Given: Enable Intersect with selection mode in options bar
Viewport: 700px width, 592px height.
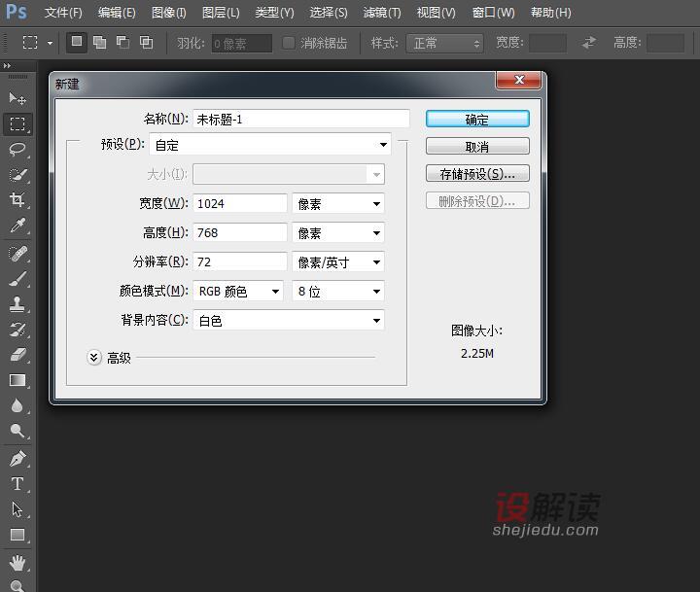Looking at the screenshot, I should (x=146, y=43).
